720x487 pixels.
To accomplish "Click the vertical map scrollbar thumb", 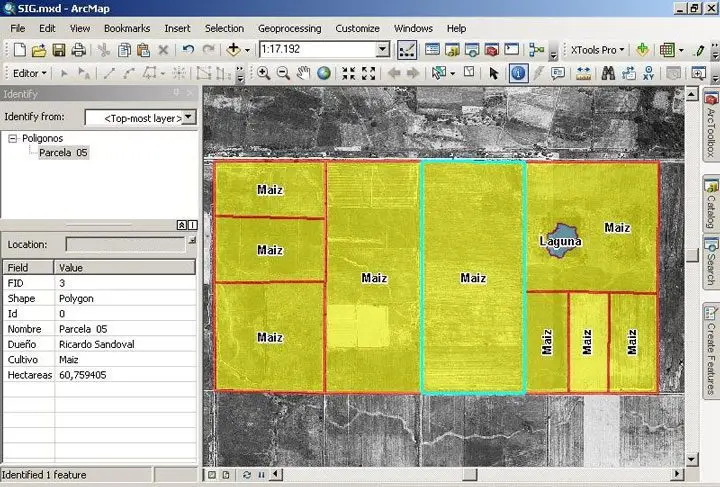I will point(692,255).
